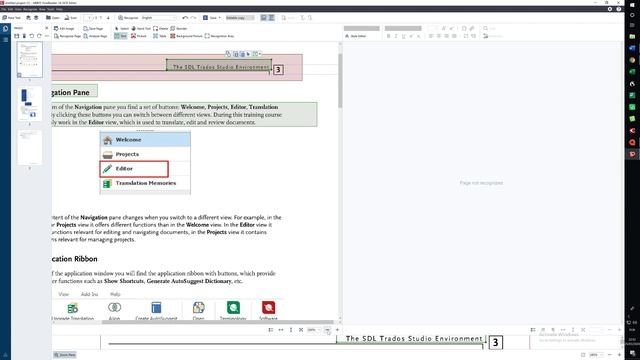Toggle the first pane layout view button
This screenshot has height=360, width=640.
[x=264, y=18]
